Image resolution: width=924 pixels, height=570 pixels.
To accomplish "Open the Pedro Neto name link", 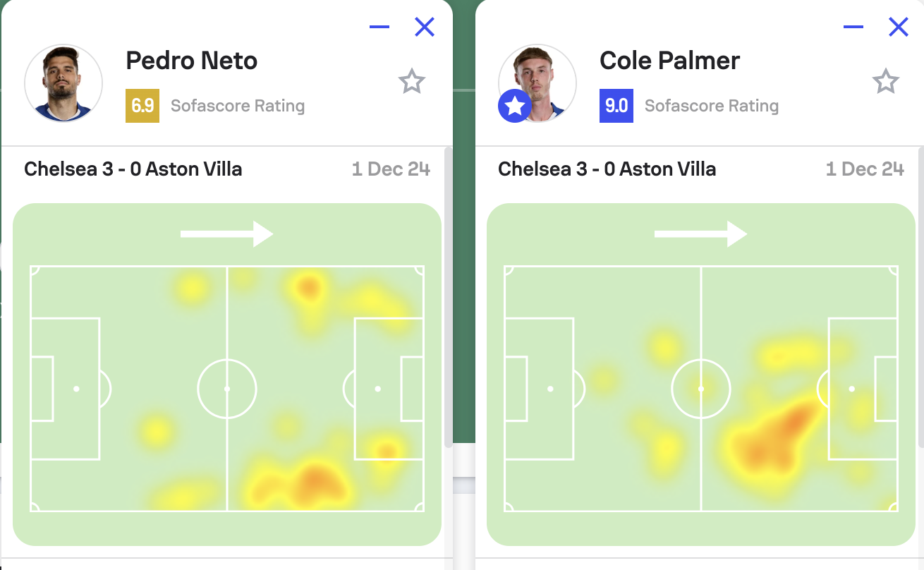I will coord(191,61).
